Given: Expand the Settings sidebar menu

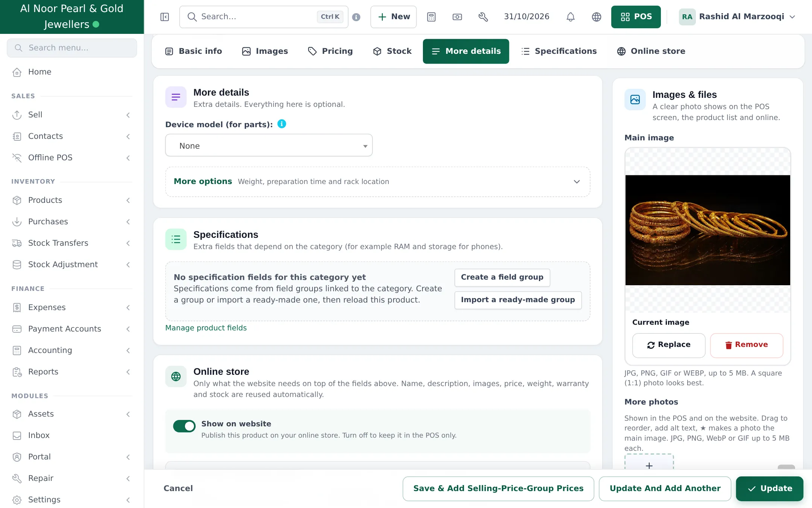Looking at the screenshot, I should click(71, 500).
